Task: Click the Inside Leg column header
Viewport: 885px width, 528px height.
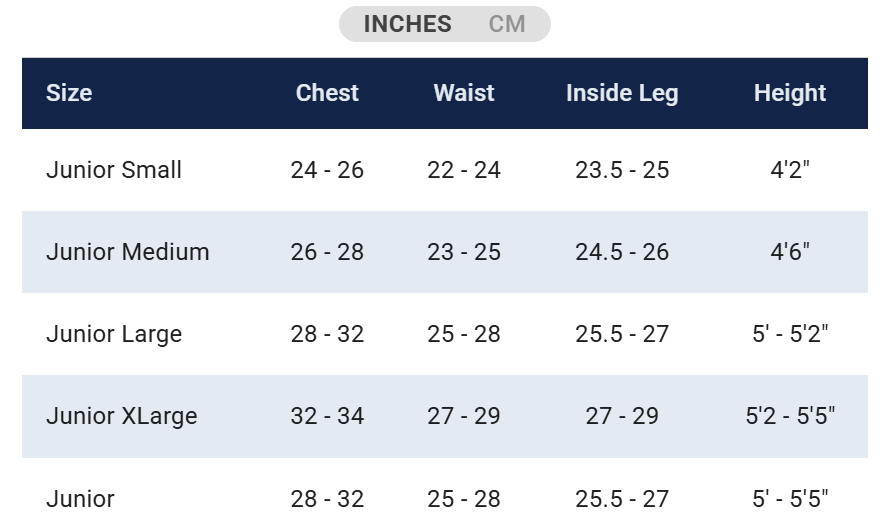Action: [x=622, y=93]
